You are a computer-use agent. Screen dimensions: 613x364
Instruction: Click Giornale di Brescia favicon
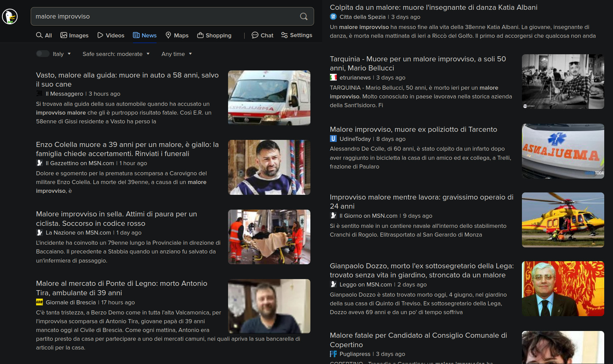point(39,302)
